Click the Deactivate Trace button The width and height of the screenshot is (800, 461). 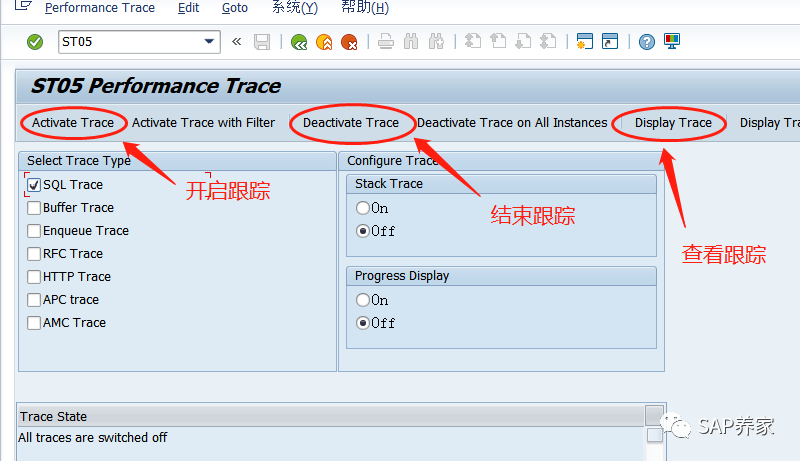(351, 123)
